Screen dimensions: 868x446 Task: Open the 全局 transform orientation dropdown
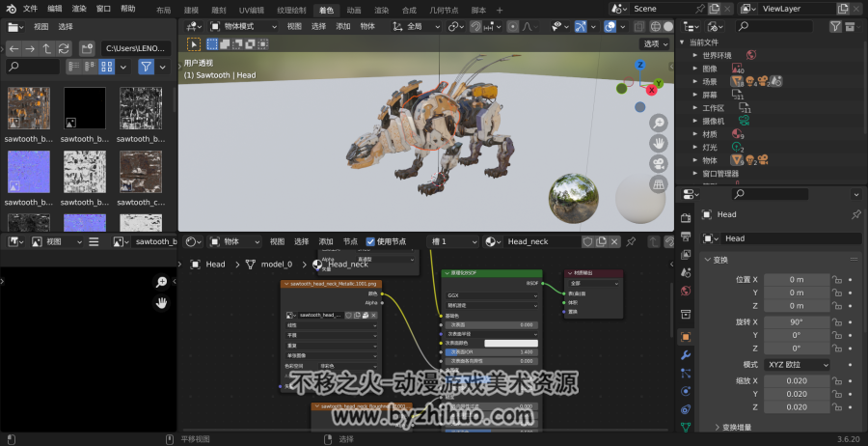pos(416,27)
